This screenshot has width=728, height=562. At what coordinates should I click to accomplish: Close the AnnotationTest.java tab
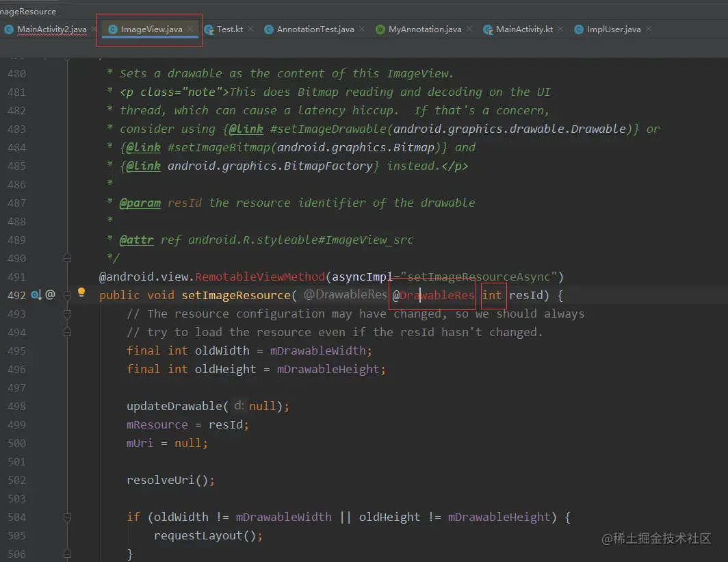362,29
